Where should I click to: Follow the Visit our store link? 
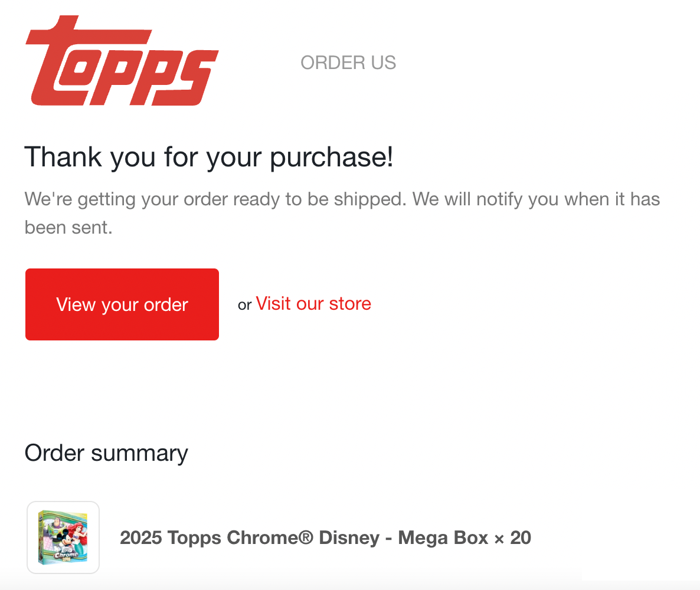point(313,303)
